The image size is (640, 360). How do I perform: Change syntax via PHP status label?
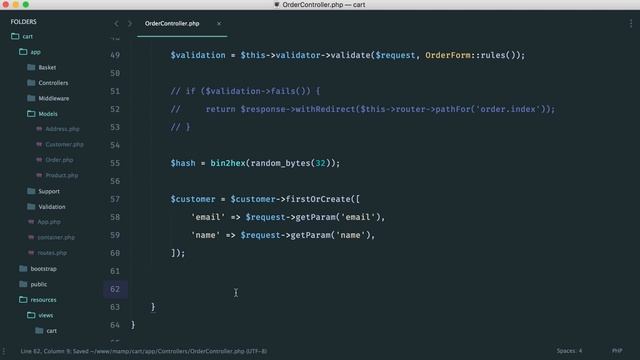(x=617, y=351)
